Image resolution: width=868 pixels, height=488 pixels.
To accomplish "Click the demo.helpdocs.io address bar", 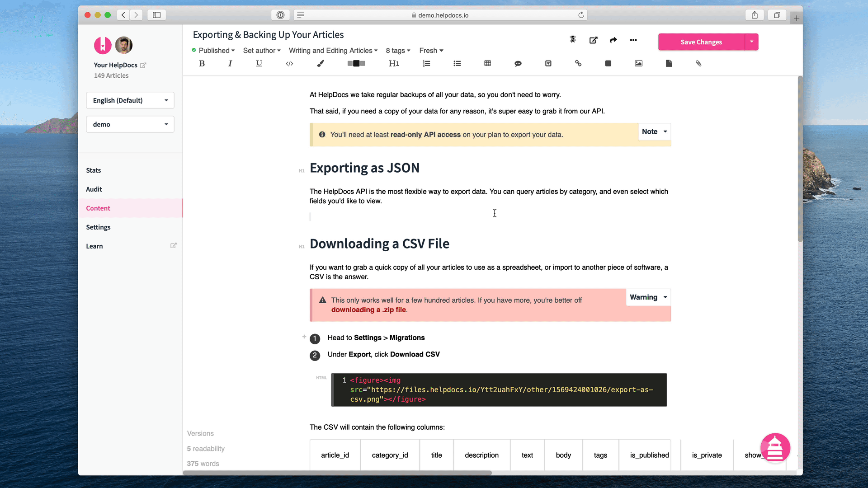I will tap(440, 15).
